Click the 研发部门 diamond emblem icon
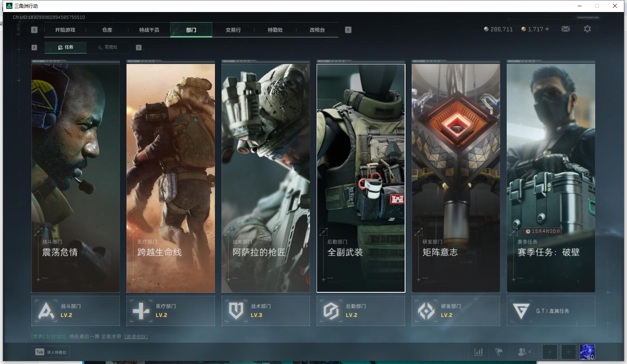This screenshot has height=364, width=627. (426, 311)
